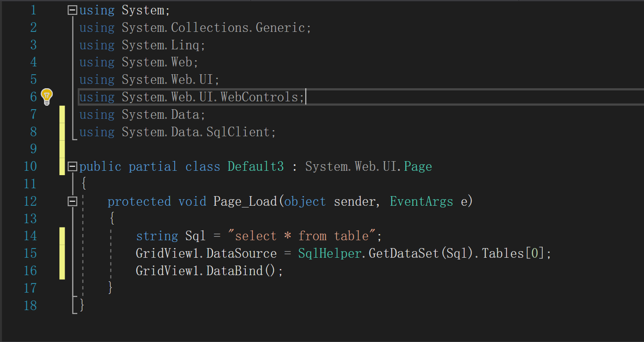Click 'SqlHelper' in line 15
This screenshot has width=644, height=342.
point(330,253)
